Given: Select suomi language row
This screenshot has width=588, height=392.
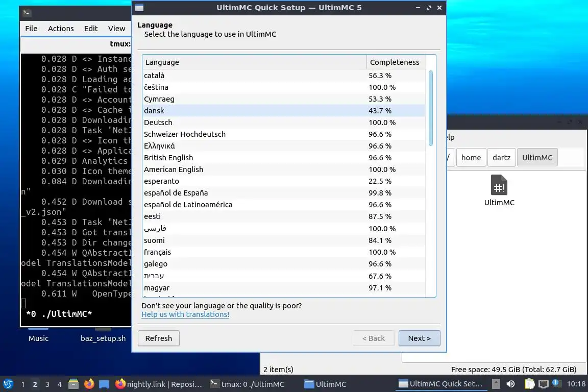Looking at the screenshot, I should point(283,240).
